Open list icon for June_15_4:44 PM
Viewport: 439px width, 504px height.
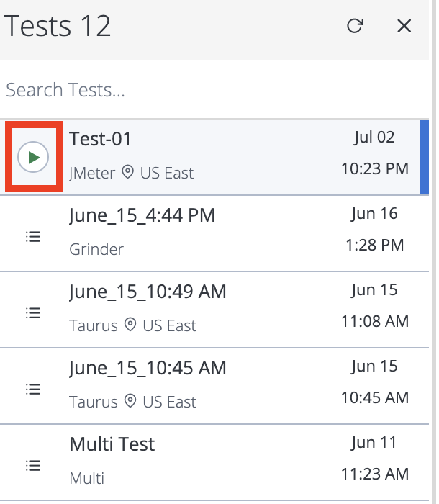pyautogui.click(x=33, y=237)
